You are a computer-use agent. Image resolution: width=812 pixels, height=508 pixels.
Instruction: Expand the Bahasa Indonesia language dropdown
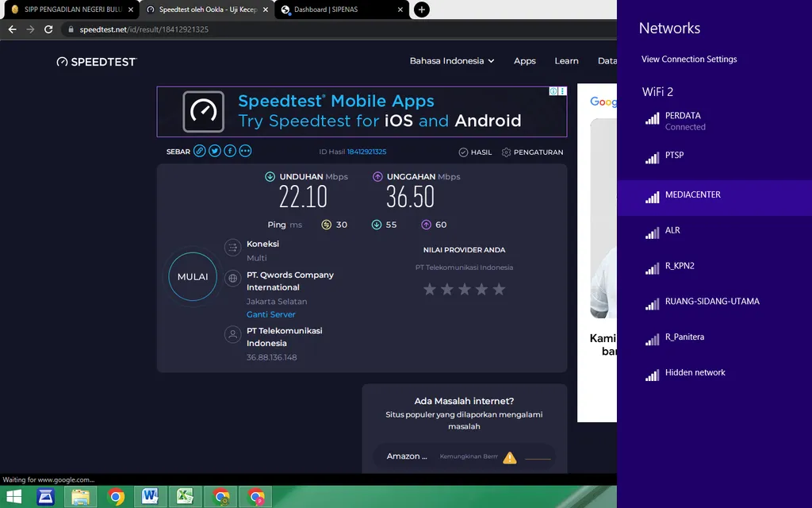[451, 61]
